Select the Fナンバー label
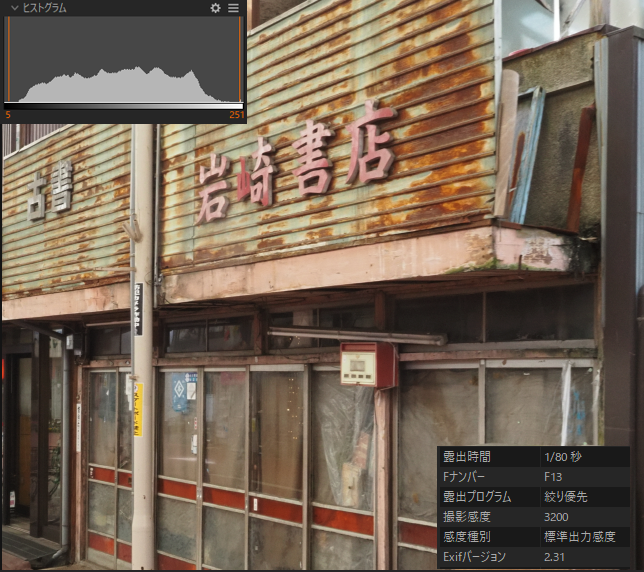 coord(464,477)
